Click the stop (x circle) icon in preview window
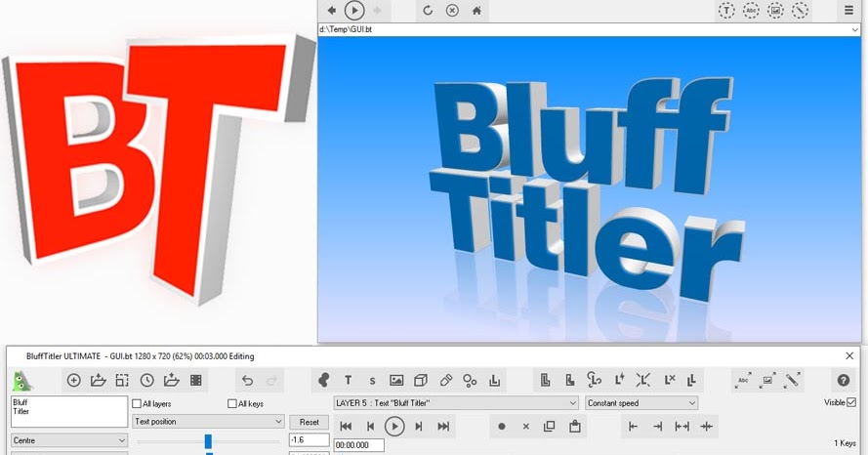868x455 pixels. click(452, 11)
